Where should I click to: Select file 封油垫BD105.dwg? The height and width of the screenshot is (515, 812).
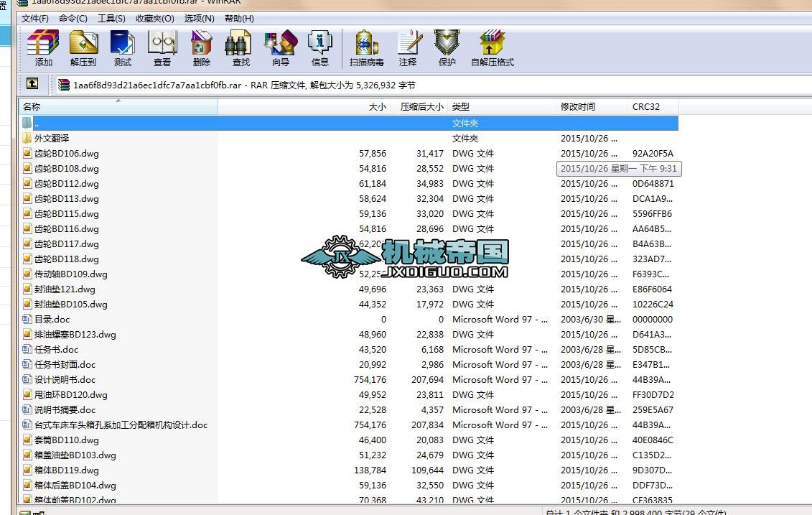pyautogui.click(x=71, y=304)
